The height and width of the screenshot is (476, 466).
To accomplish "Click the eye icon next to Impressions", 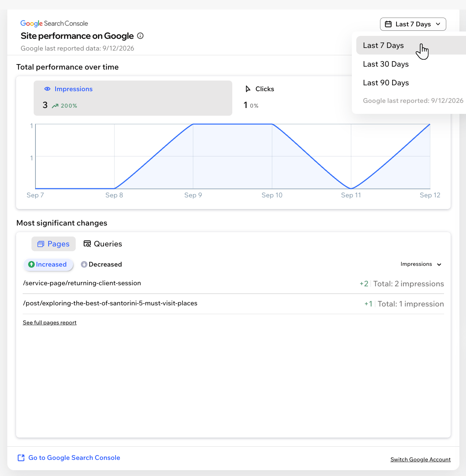I will [47, 89].
